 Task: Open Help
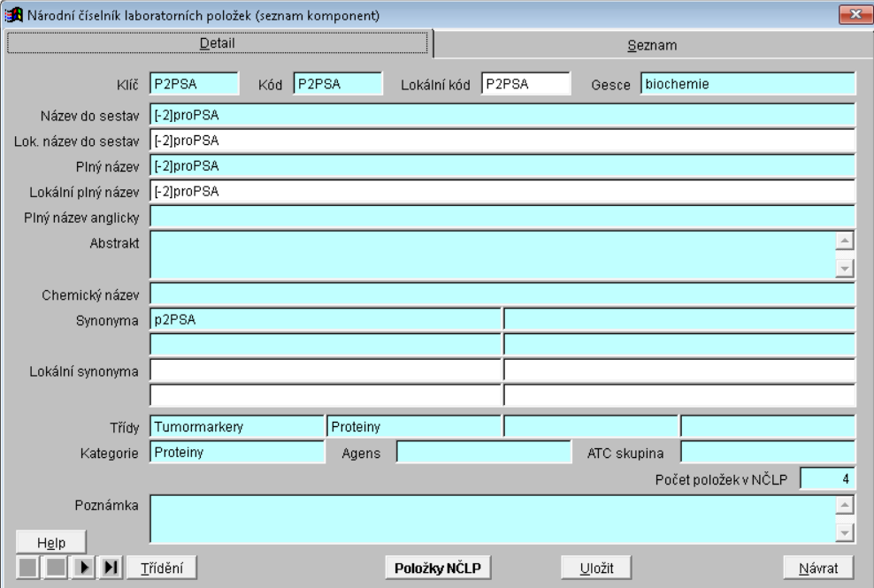point(50,541)
